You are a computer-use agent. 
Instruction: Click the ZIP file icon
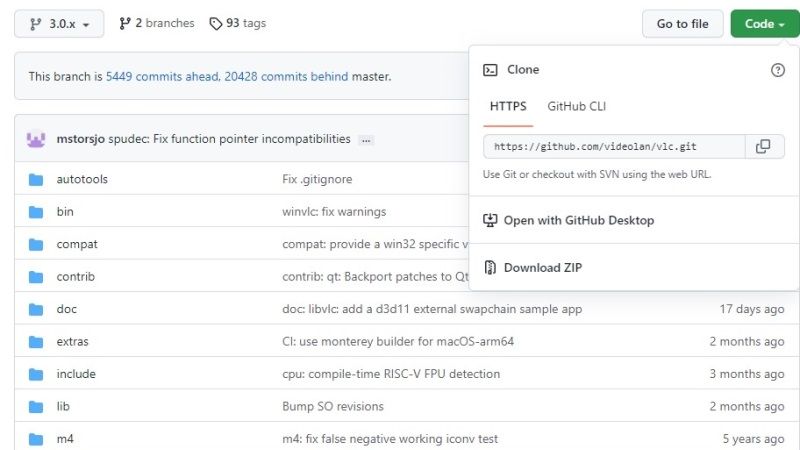pos(490,267)
